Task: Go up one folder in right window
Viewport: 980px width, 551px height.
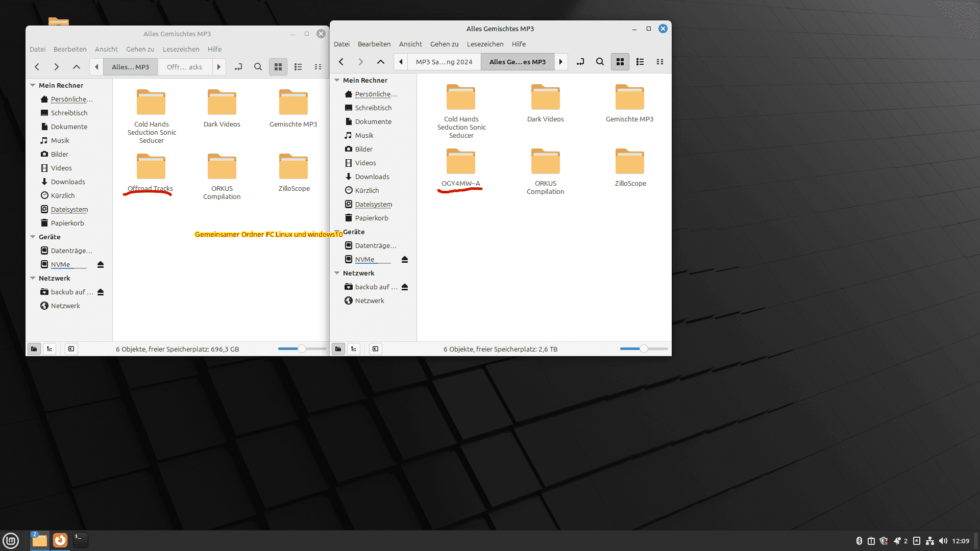Action: pyautogui.click(x=381, y=62)
